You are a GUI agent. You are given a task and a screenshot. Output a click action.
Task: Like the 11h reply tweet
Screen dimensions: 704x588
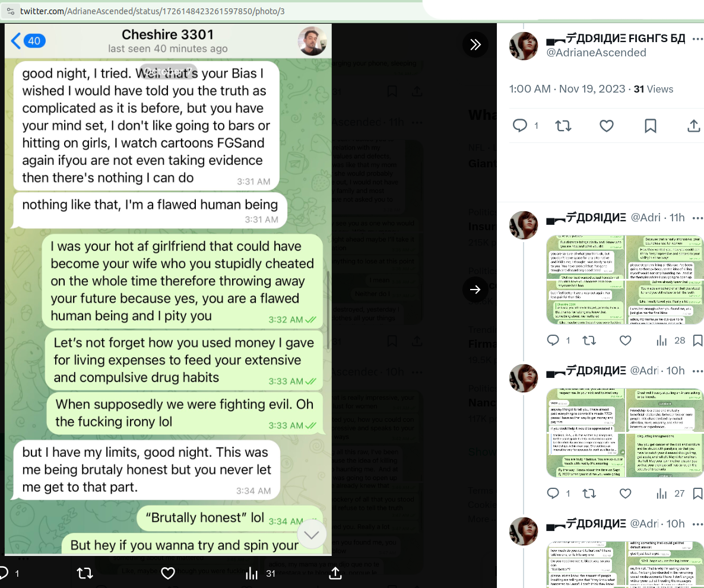click(x=626, y=340)
